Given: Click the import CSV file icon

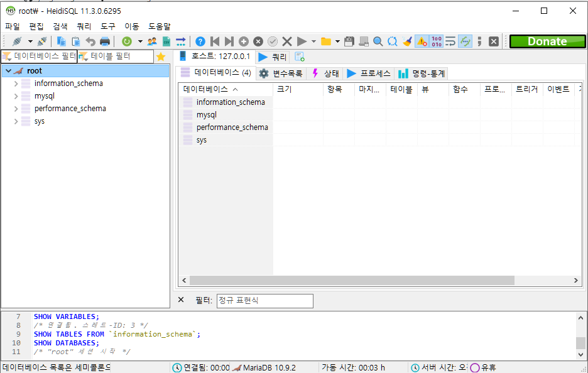Looking at the screenshot, I should 166,41.
